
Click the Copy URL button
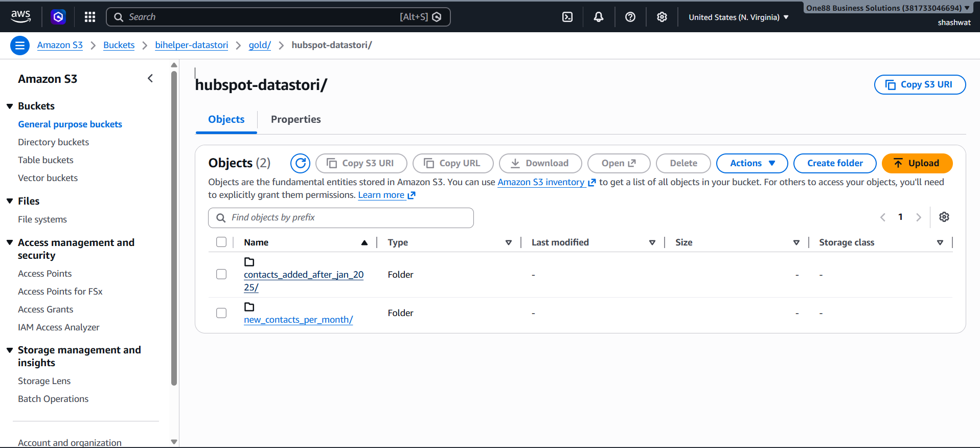point(453,163)
